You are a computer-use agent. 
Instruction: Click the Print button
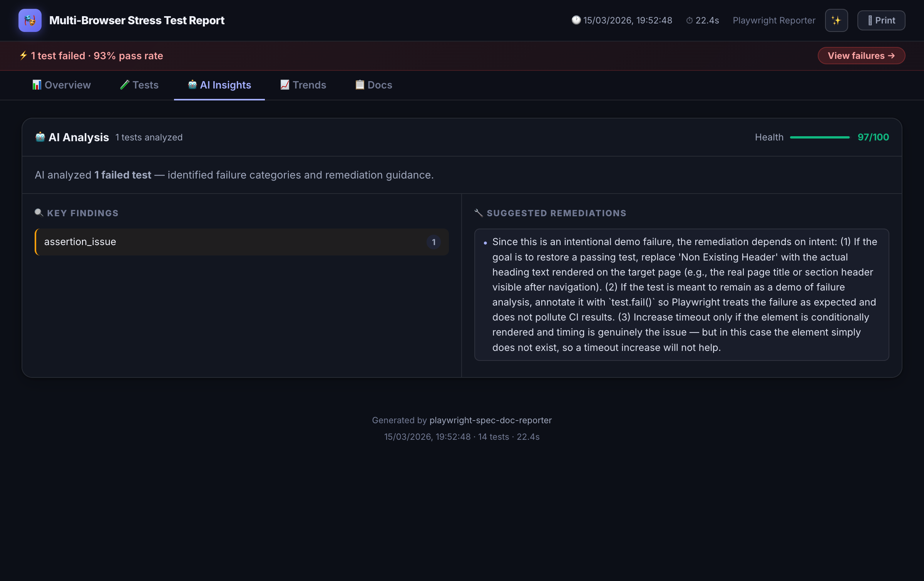pyautogui.click(x=881, y=20)
